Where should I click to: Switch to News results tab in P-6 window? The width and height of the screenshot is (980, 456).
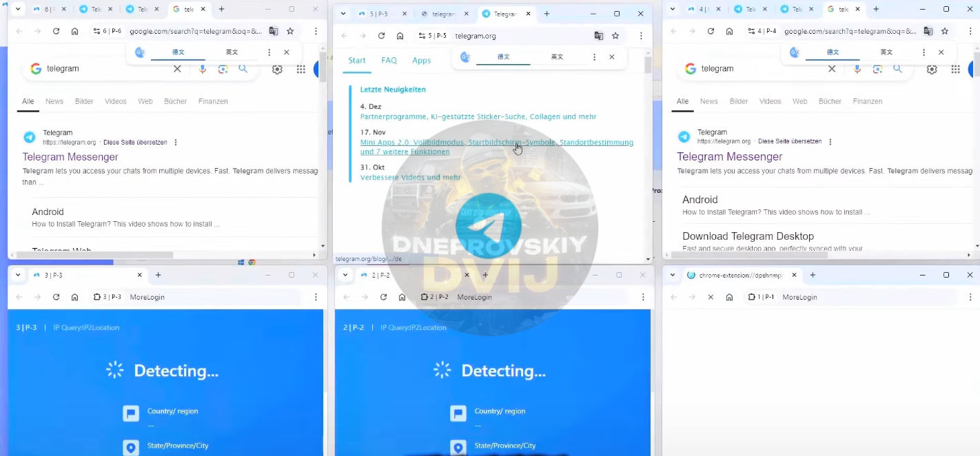click(54, 101)
